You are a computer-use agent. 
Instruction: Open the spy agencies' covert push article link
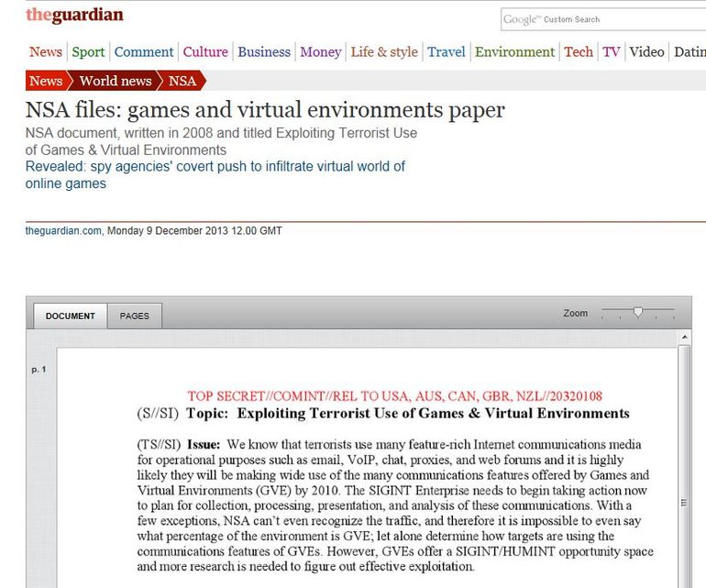pos(215,174)
